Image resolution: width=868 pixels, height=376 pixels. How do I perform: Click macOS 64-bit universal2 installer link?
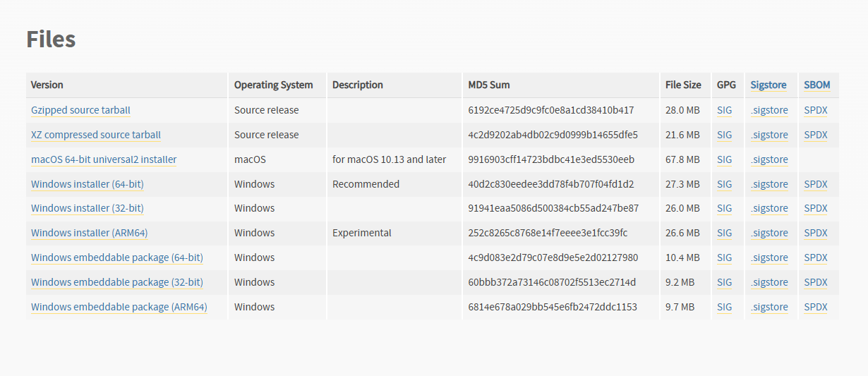point(104,159)
